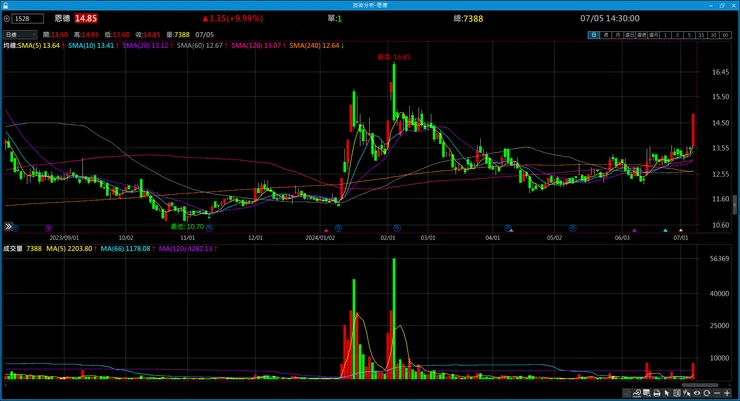
Task: Open the 日線 chart type dropdown
Action: point(20,34)
